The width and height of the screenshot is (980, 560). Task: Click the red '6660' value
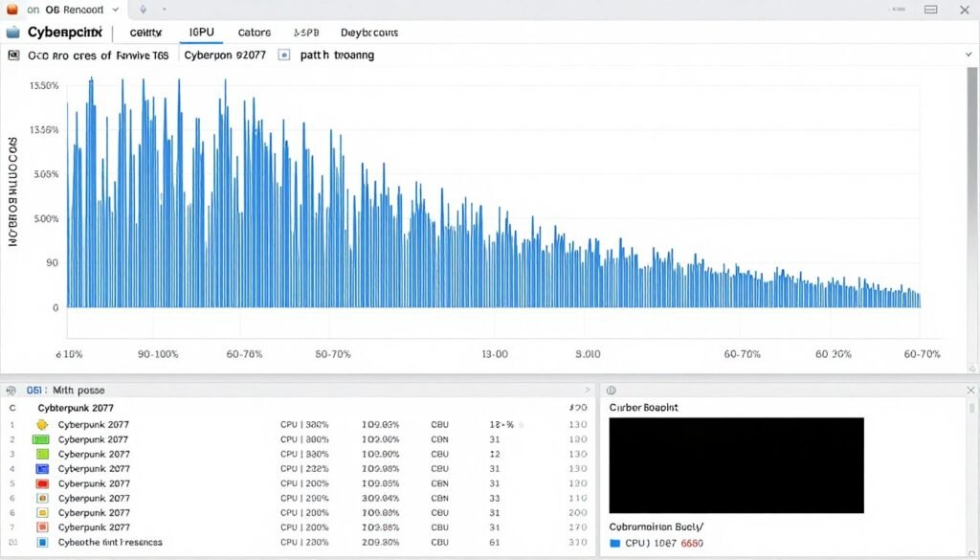[692, 543]
